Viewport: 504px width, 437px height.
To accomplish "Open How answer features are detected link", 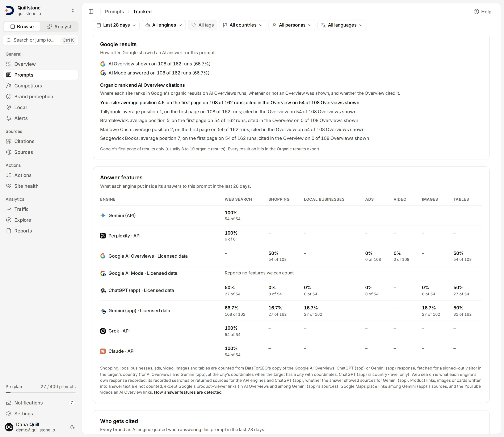I will point(188,392).
